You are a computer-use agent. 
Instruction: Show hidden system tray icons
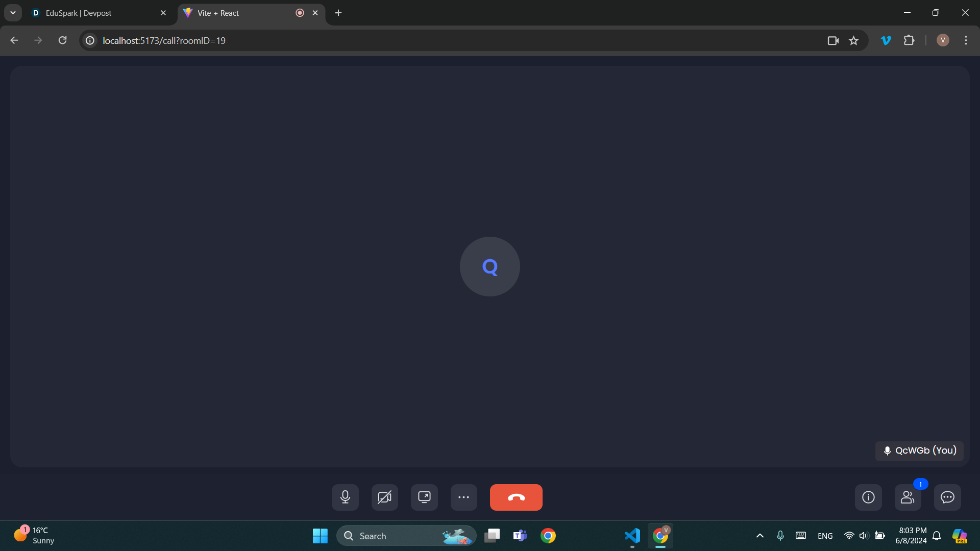(x=759, y=536)
